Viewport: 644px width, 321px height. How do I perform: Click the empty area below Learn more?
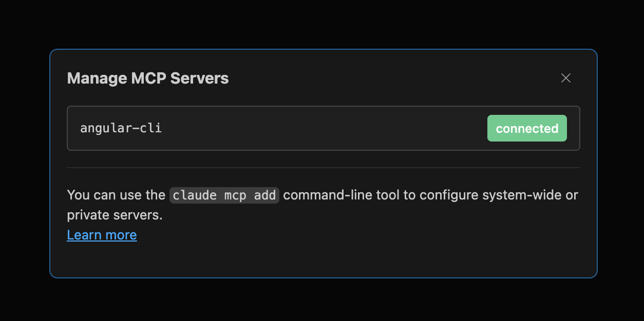pyautogui.click(x=323, y=259)
